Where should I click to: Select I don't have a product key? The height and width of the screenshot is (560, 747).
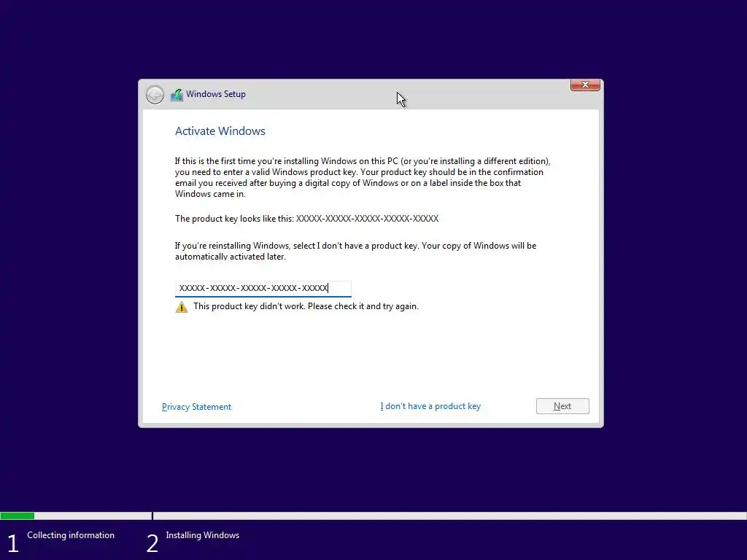[430, 406]
